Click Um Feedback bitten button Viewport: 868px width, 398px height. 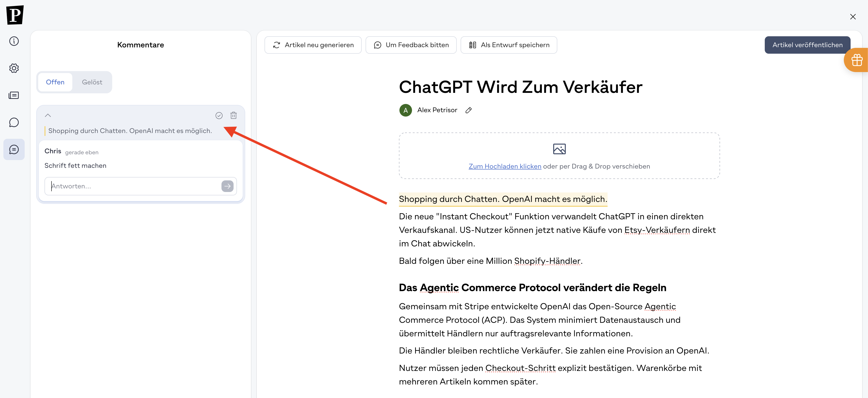(411, 45)
